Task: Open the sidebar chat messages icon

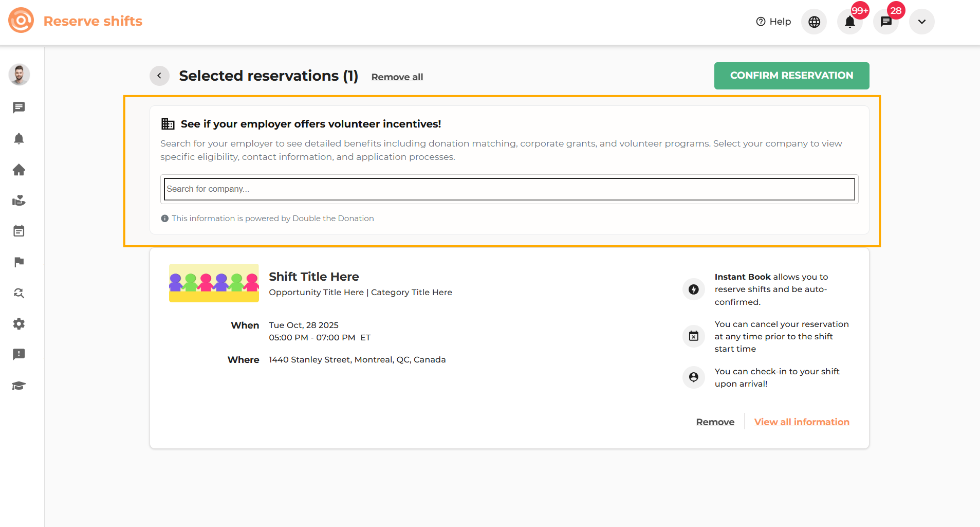Action: coord(19,107)
